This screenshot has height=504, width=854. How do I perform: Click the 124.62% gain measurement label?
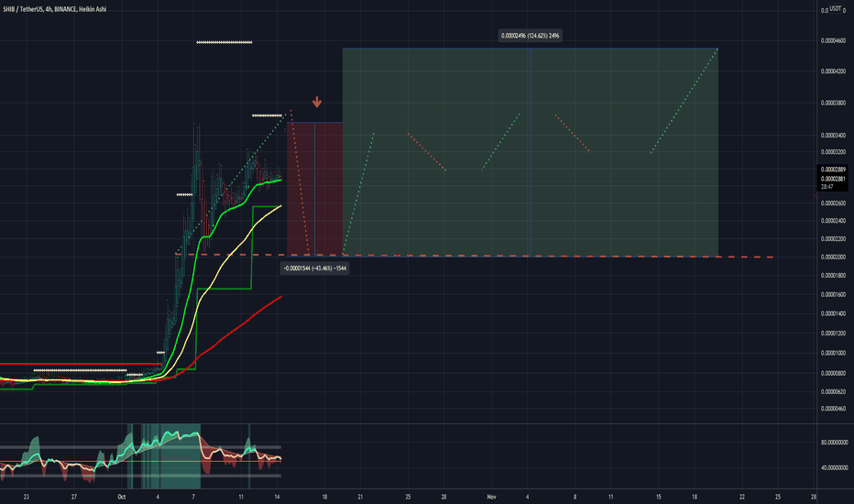[x=530, y=36]
